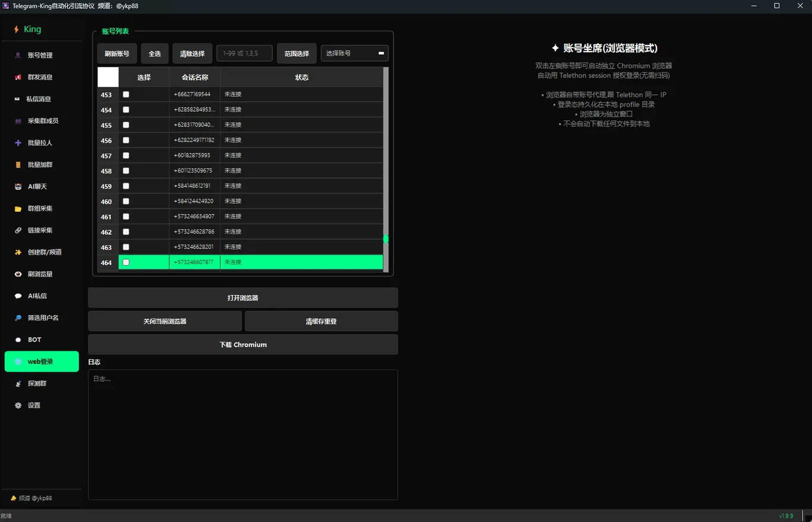The image size is (812, 522).
Task: Click the AI私信 speech bubble icon
Action: tap(18, 296)
